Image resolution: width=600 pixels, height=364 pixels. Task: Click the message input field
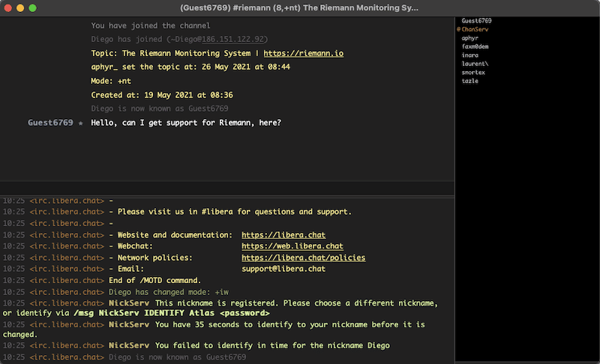coord(227,189)
